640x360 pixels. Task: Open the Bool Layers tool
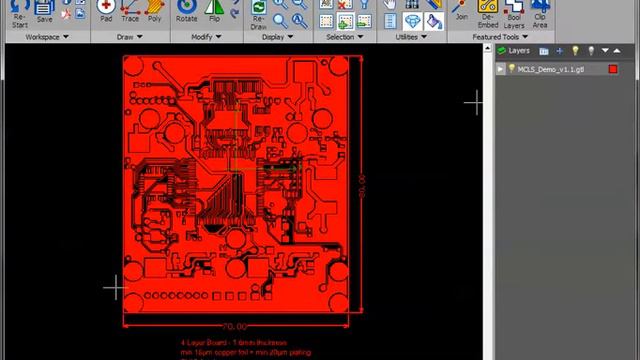click(514, 15)
